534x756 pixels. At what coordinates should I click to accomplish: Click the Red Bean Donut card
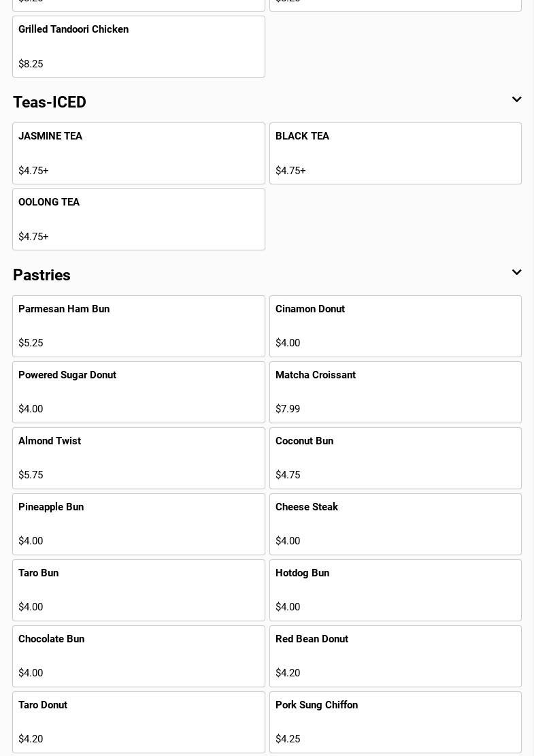(395, 656)
